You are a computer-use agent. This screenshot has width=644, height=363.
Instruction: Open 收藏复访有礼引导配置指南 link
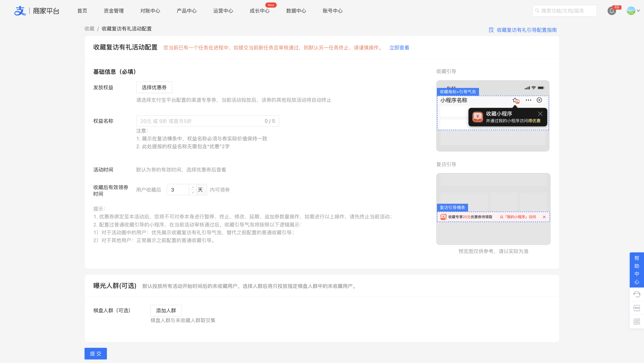coord(527,30)
